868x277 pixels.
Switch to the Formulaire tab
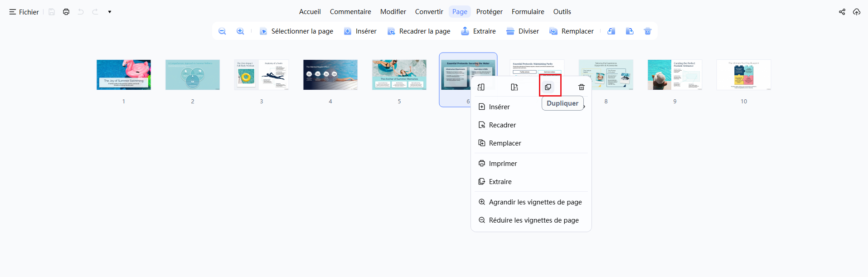point(528,12)
